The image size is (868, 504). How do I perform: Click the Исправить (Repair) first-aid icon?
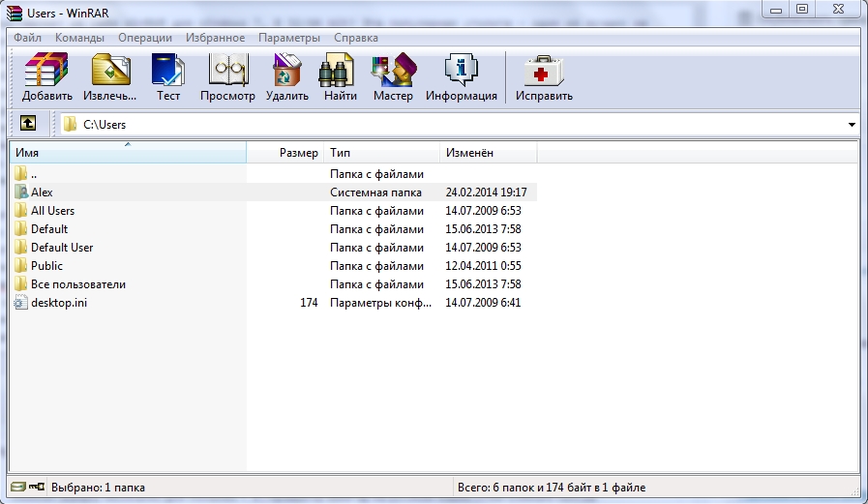[x=543, y=71]
